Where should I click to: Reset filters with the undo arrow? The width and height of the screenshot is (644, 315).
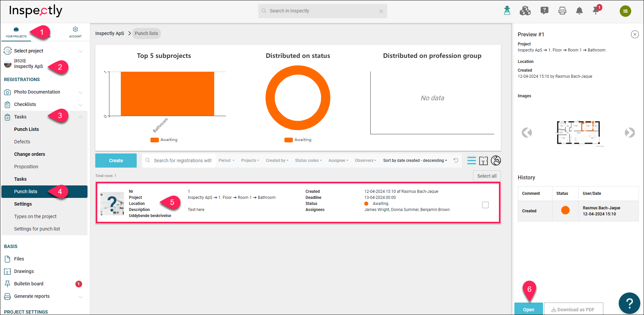pos(456,160)
